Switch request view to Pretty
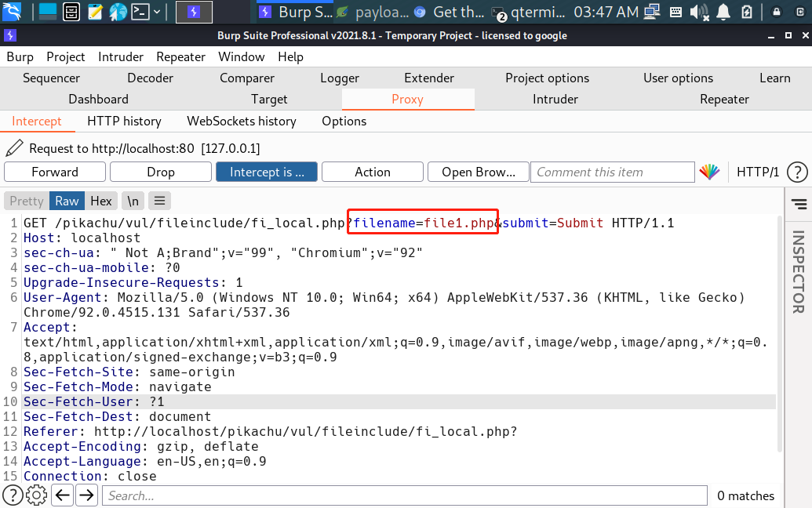The width and height of the screenshot is (812, 508). coord(27,201)
